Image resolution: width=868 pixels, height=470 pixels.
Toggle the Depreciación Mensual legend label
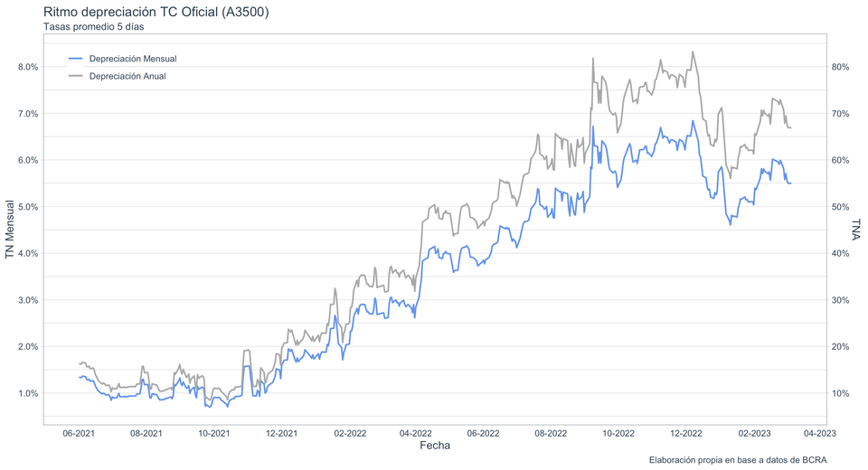tap(133, 59)
